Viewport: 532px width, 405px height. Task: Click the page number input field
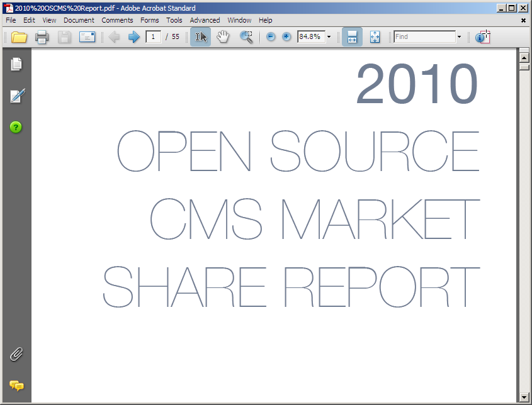pyautogui.click(x=153, y=37)
